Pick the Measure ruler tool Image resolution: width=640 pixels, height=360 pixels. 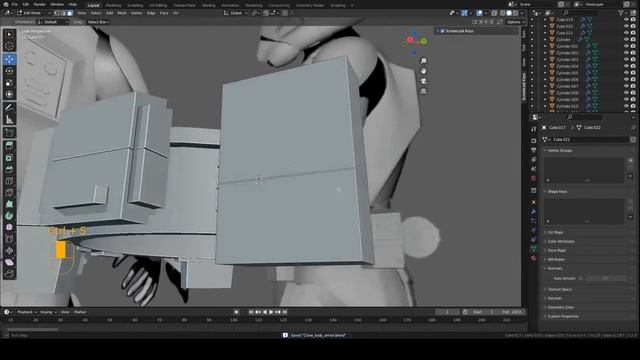click(9, 120)
